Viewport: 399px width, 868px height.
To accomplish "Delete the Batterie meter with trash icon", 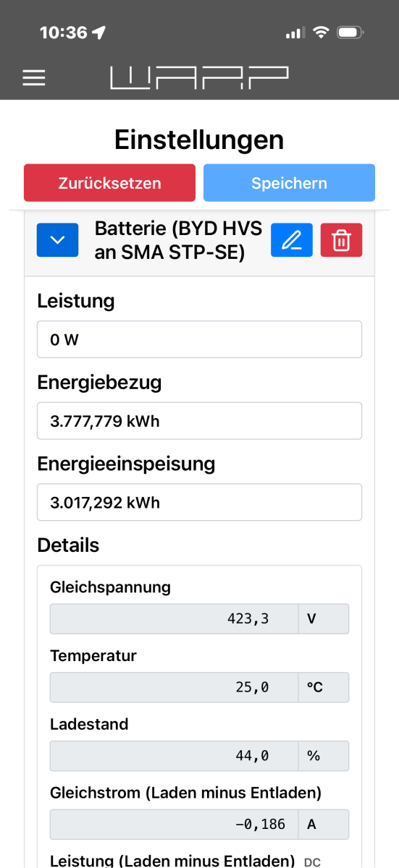I will pos(341,240).
